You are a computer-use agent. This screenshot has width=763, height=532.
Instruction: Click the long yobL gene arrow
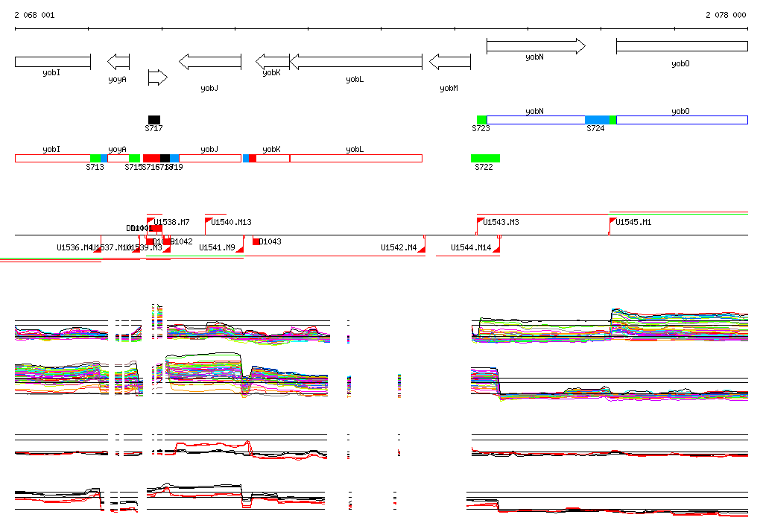355,62
